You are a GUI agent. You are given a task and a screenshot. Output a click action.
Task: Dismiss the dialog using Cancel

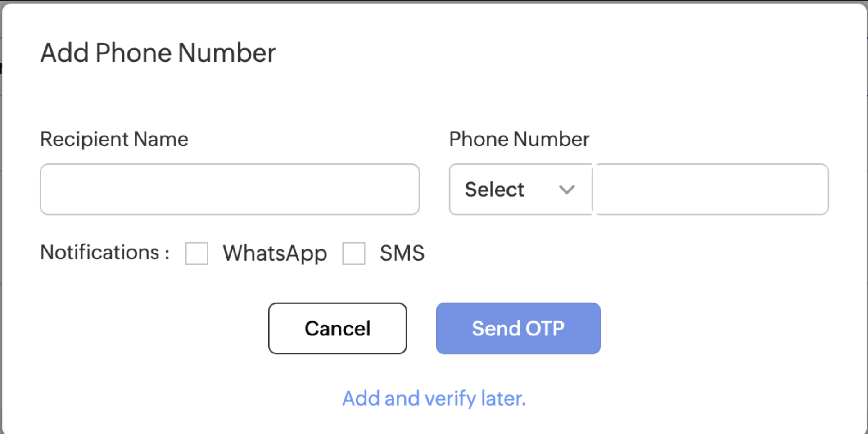[x=337, y=328]
